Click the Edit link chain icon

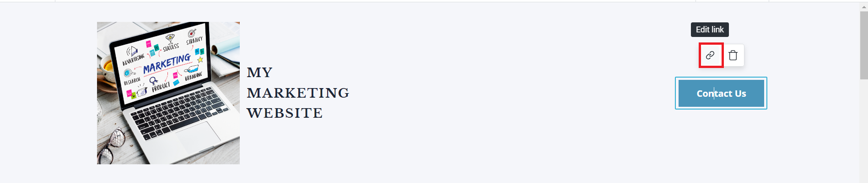(x=710, y=55)
